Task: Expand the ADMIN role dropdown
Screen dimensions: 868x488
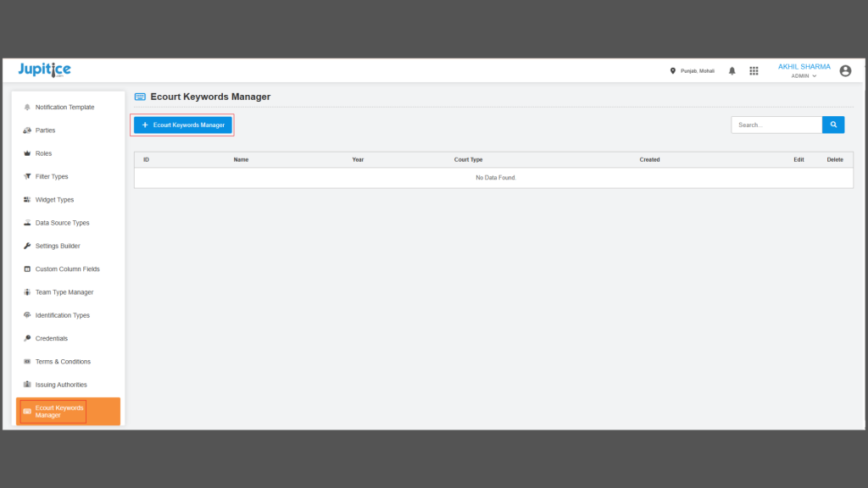Action: click(x=804, y=76)
